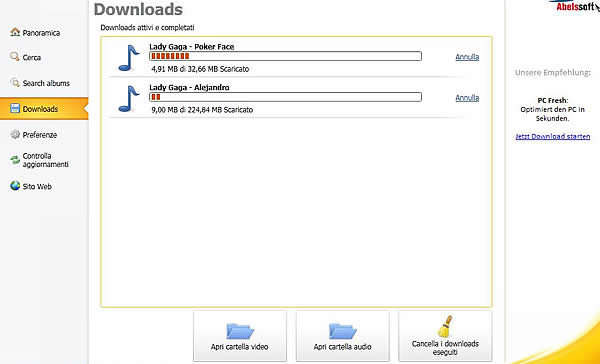Screen dimensions: 600x364
Task: Select the Lady Gaga - Poker Face title
Action: [x=192, y=47]
